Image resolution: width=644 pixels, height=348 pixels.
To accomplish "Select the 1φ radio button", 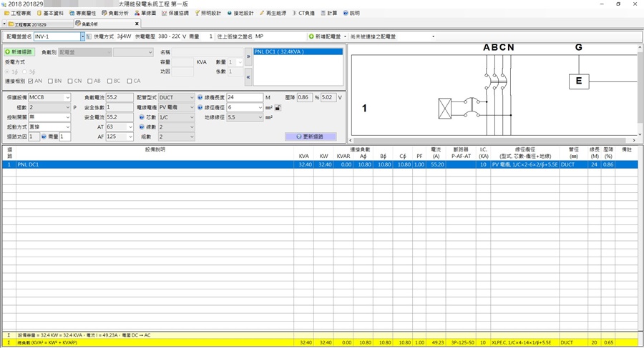I will [x=7, y=72].
